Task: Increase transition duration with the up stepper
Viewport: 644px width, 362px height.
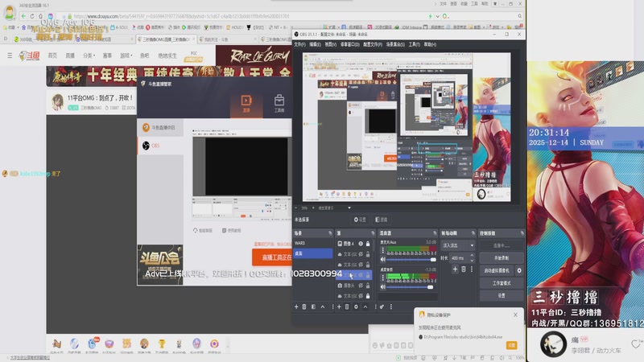Action: tap(472, 256)
